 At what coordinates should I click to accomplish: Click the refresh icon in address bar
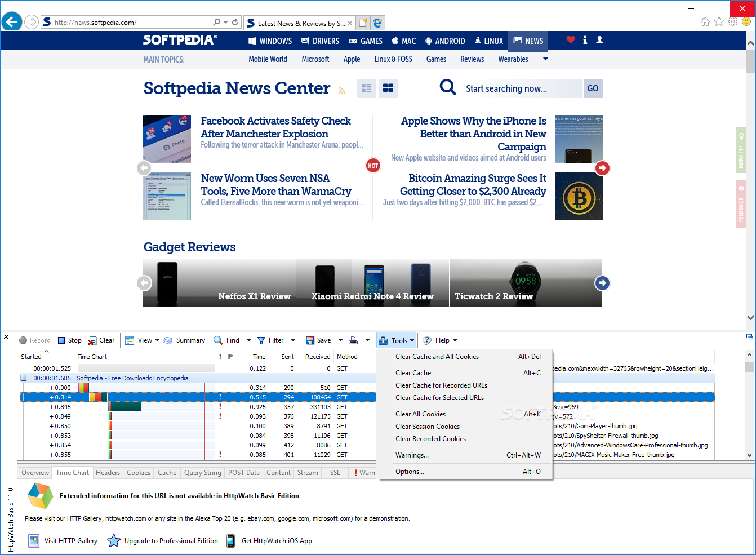point(235,23)
